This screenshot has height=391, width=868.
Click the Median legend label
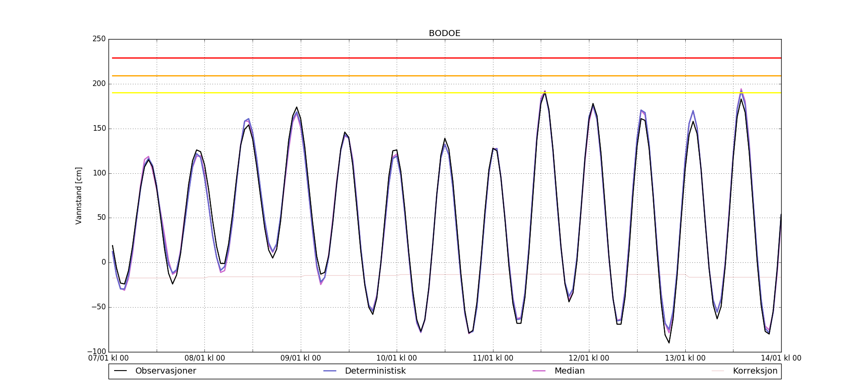[569, 371]
